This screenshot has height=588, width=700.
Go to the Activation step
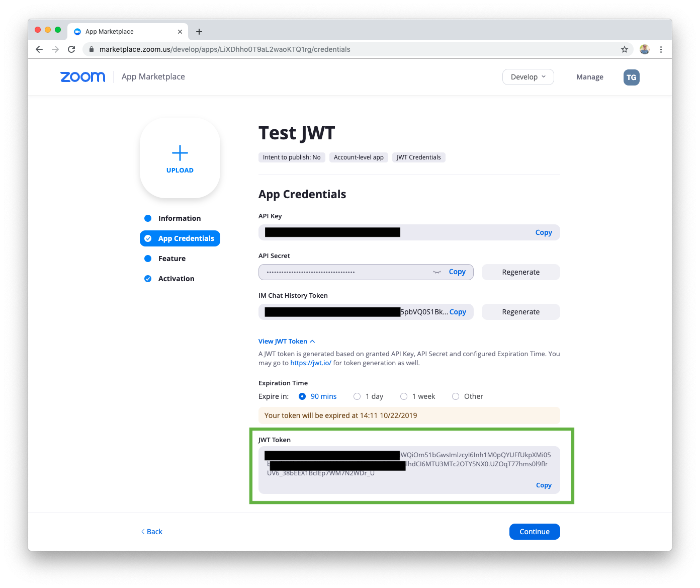(176, 279)
